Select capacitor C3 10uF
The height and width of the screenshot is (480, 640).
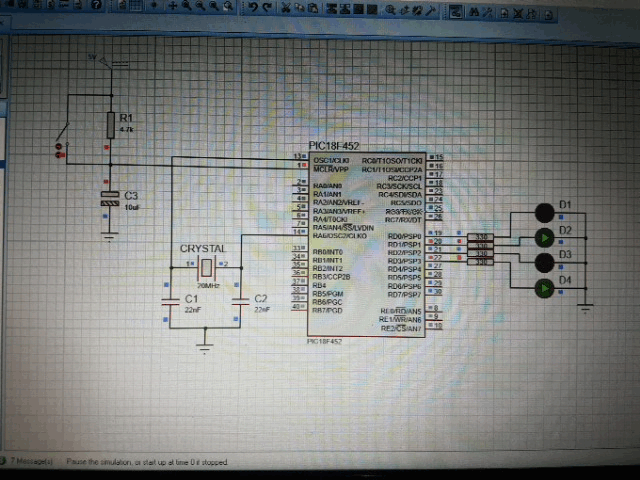point(110,198)
